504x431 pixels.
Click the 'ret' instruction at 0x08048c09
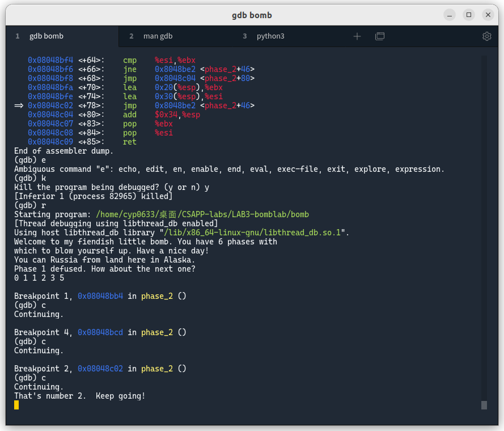click(x=129, y=142)
